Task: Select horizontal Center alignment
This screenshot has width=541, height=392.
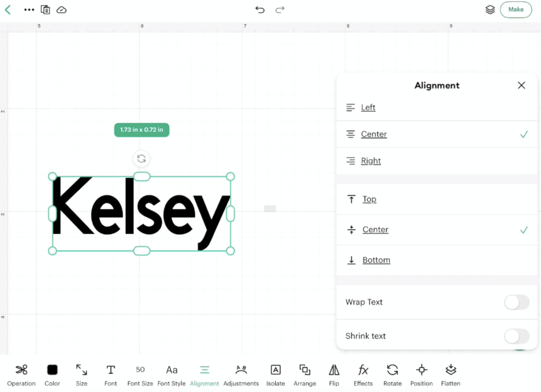Action: click(437, 134)
